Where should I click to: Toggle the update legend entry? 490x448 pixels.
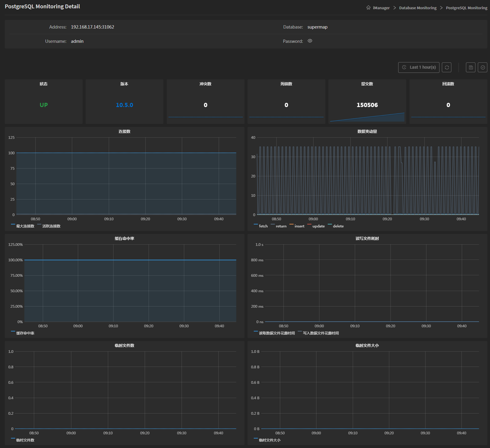(x=317, y=226)
